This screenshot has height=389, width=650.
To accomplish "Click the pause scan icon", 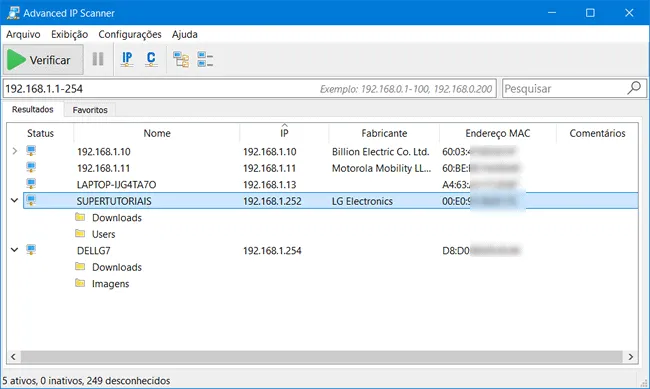I will click(98, 59).
